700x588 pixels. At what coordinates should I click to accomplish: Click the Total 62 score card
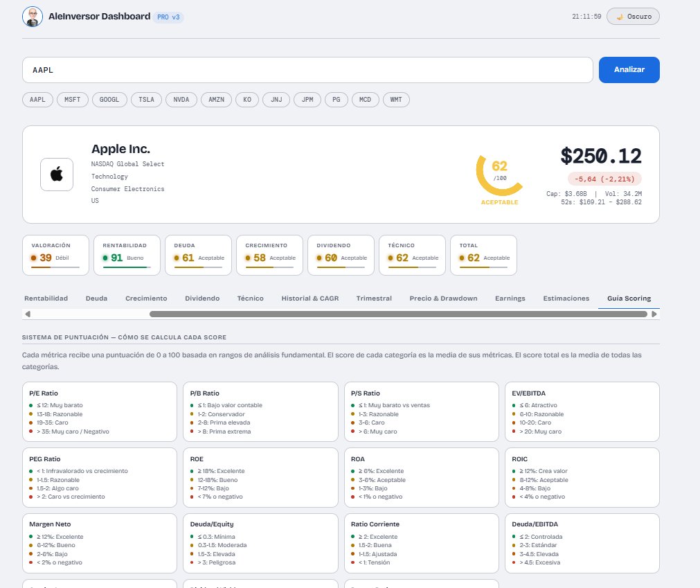(x=483, y=255)
